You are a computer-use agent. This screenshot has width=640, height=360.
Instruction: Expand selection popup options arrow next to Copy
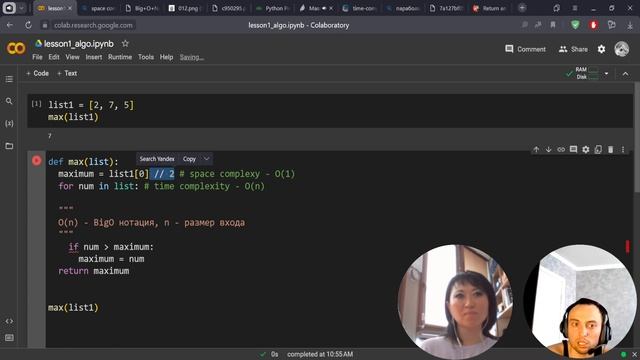pyautogui.click(x=207, y=159)
